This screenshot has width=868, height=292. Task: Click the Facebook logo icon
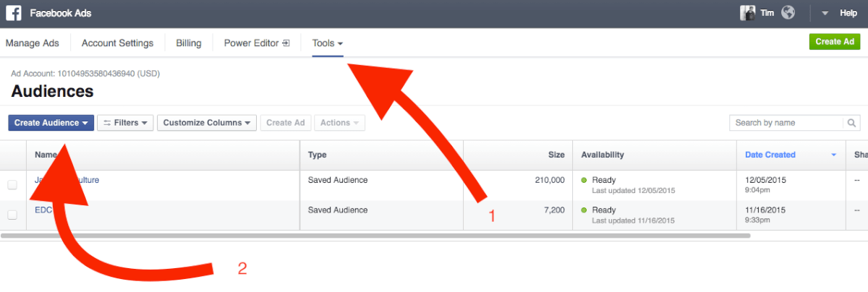coord(13,13)
